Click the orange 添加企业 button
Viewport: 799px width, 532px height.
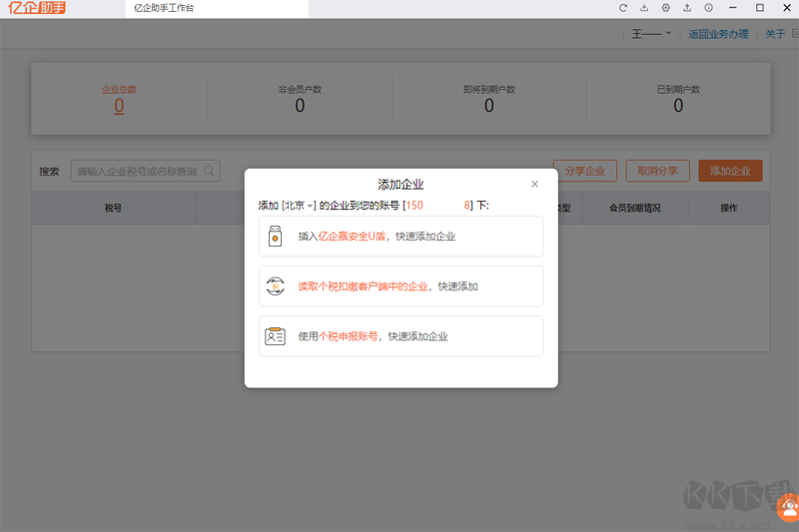click(730, 171)
